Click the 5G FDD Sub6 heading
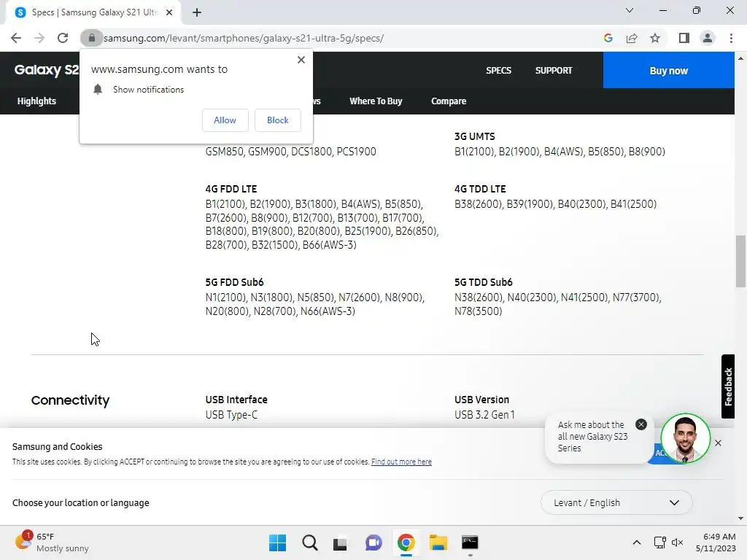The width and height of the screenshot is (747, 560). 234,282
